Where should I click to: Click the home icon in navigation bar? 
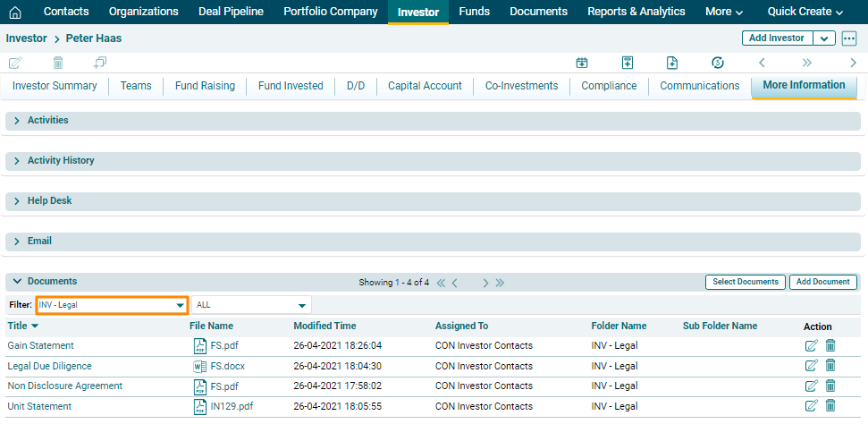coord(15,12)
